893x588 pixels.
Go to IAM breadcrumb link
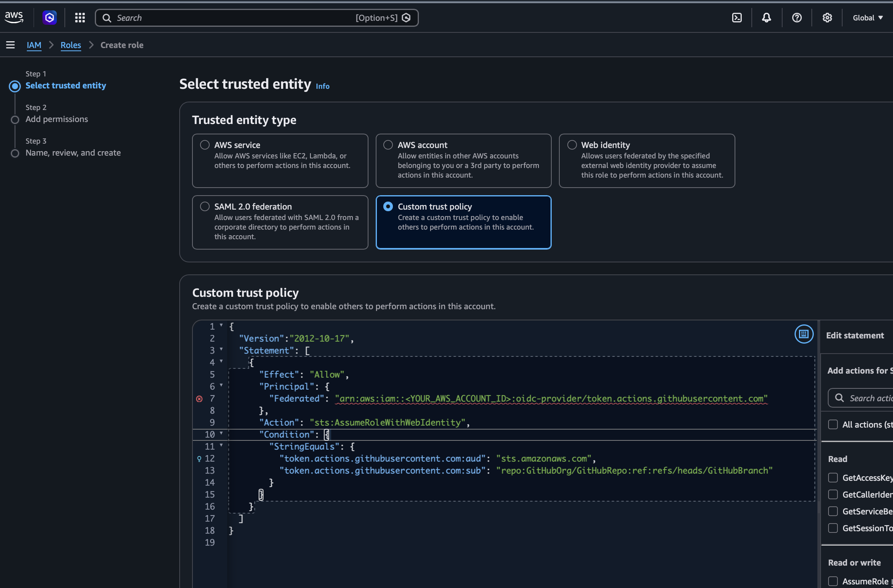pos(34,45)
